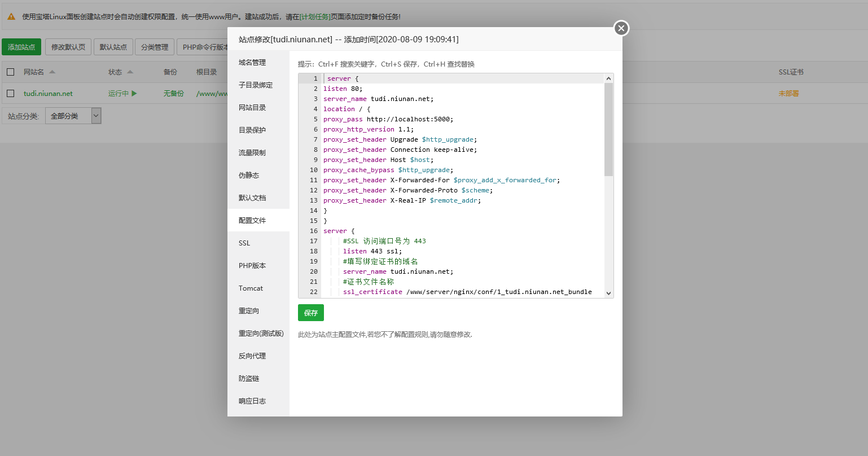The width and height of the screenshot is (868, 456).
Task: Switch to 网站目录 tab
Action: coord(258,108)
